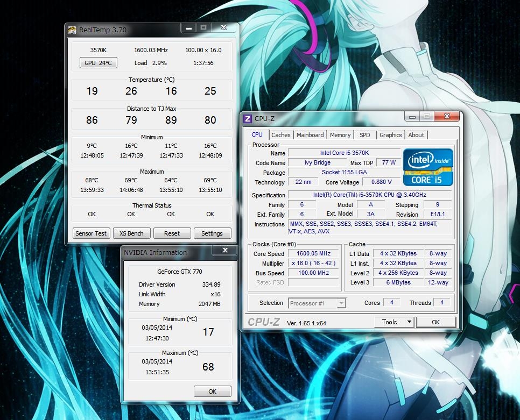Click 'GeForce GTX 770' in NVIDIA Information
This screenshot has width=520, height=420.
179,272
